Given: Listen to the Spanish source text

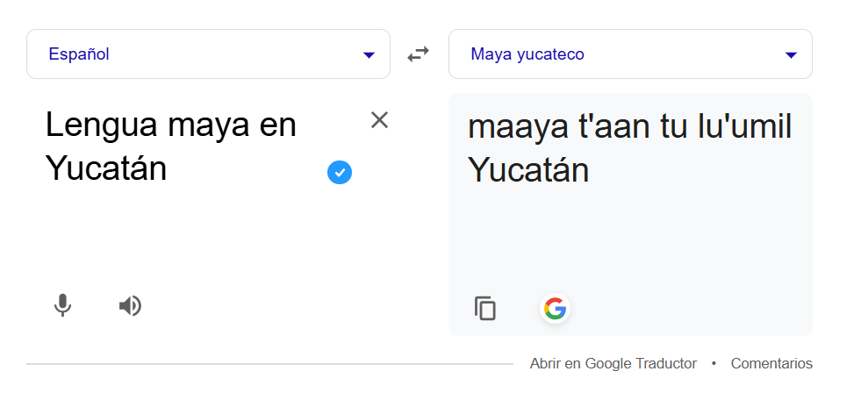Looking at the screenshot, I should pyautogui.click(x=130, y=305).
